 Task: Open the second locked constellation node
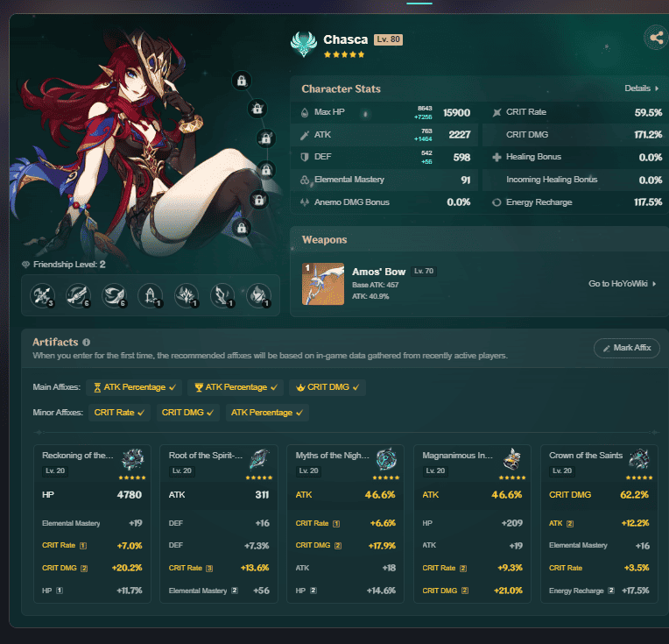[257, 109]
